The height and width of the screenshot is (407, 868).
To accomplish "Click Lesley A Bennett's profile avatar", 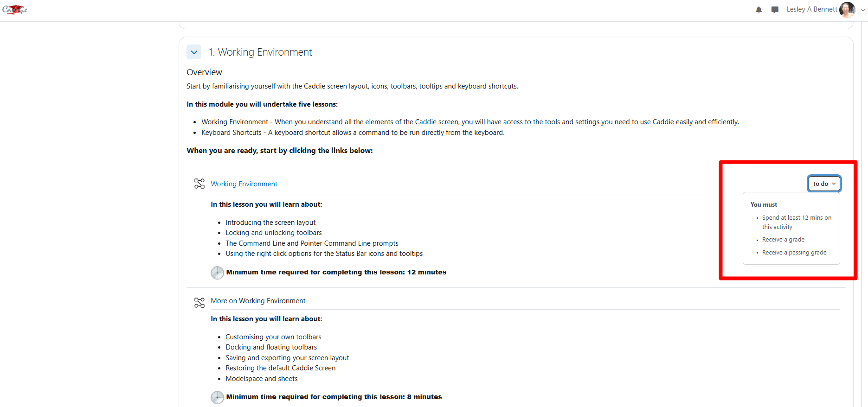I will (847, 9).
